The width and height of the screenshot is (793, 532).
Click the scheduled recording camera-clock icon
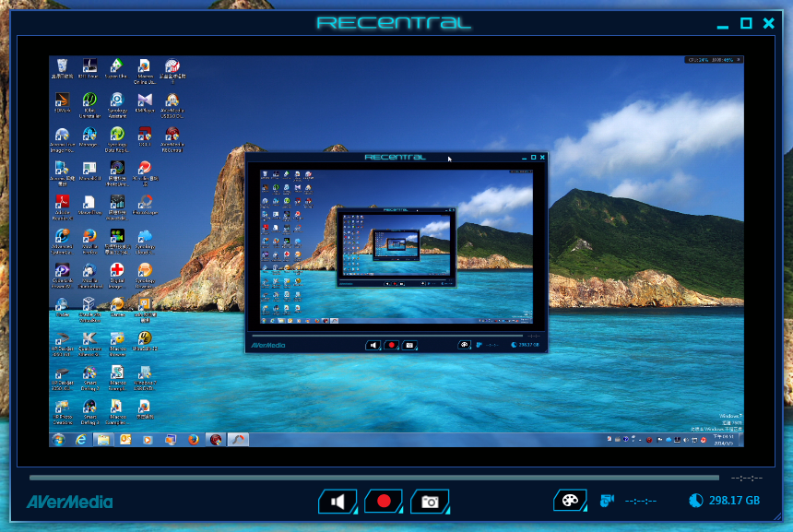607,501
